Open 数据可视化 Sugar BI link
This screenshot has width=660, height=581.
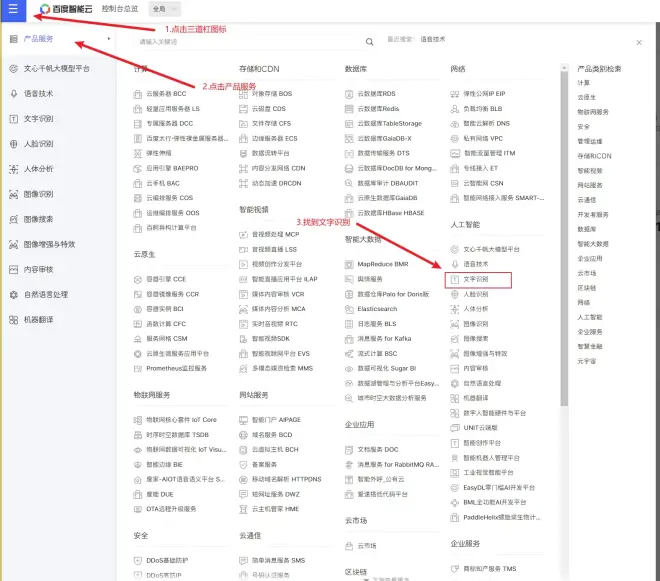pos(387,369)
